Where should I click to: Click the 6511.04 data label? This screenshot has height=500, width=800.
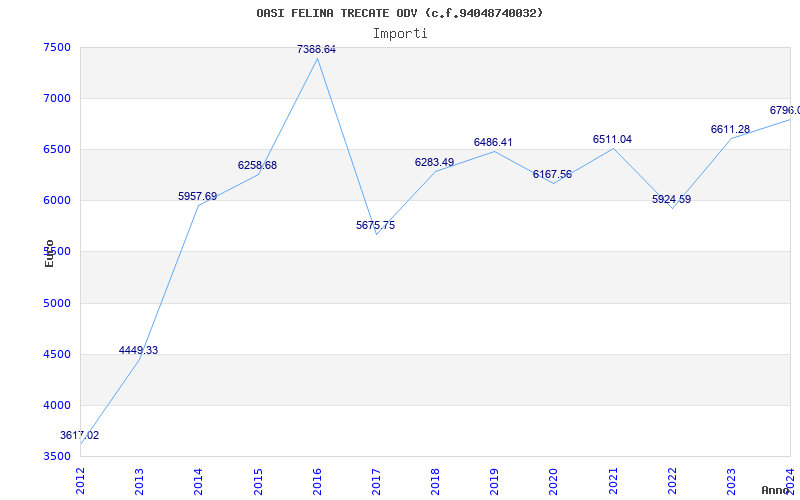(612, 139)
